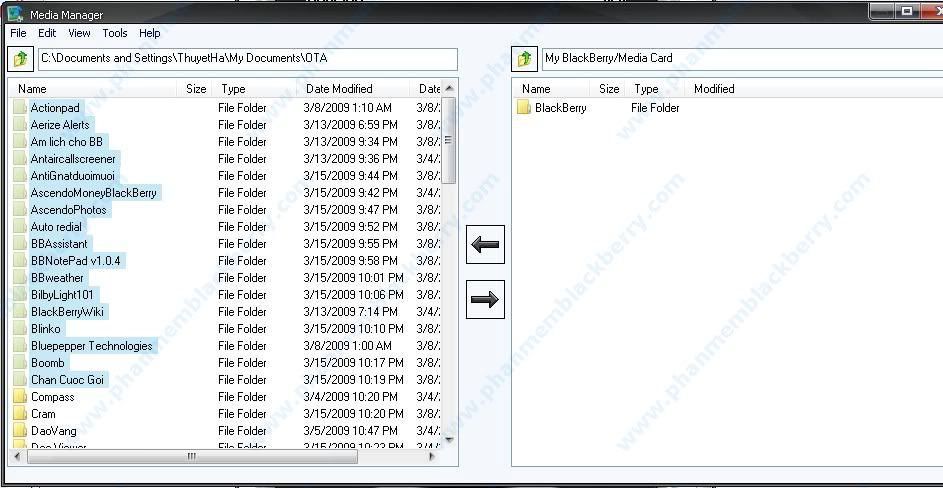Open the View menu
Screen dimensions: 943x488
point(79,33)
